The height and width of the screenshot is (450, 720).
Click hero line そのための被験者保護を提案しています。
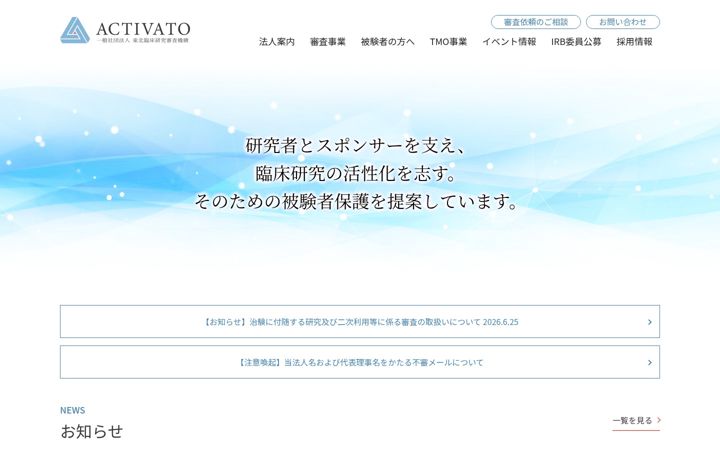356,201
